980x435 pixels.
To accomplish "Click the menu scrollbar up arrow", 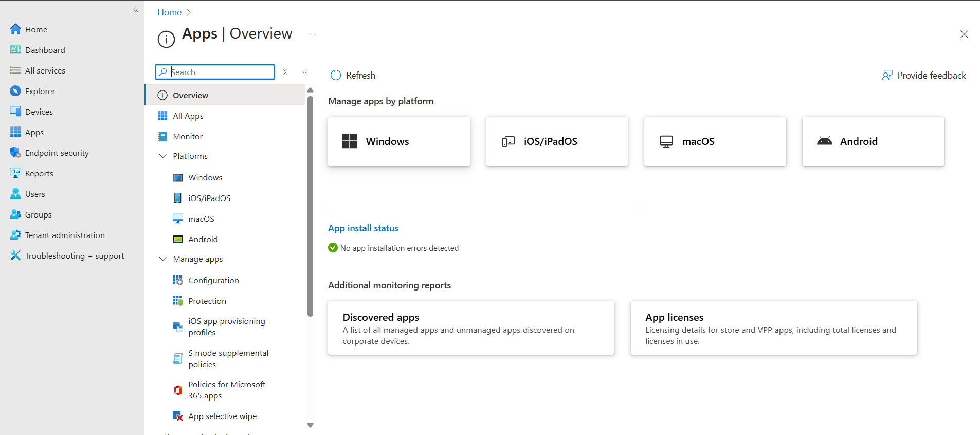I will pyautogui.click(x=310, y=90).
